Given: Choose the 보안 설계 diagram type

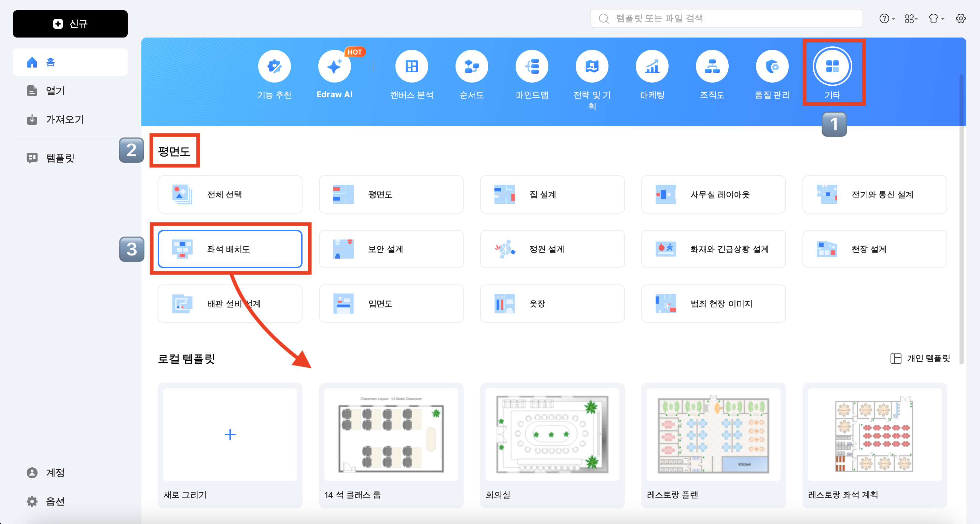Looking at the screenshot, I should coord(391,249).
